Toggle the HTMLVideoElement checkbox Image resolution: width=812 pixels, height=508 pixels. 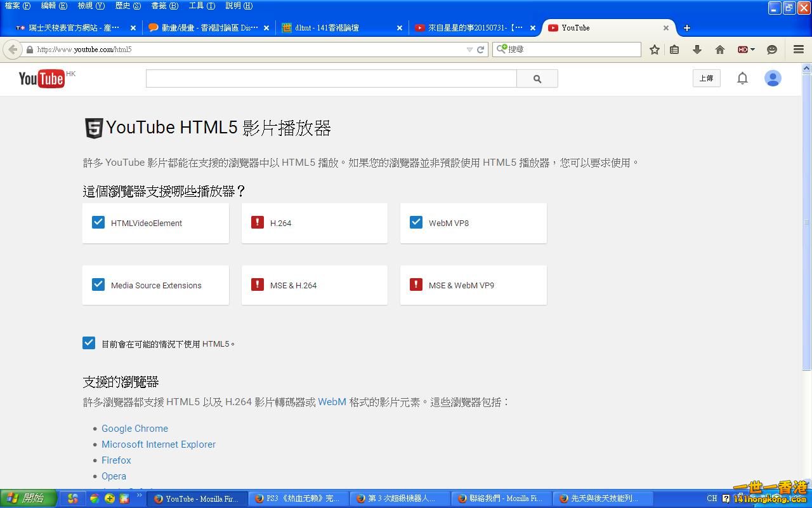coord(98,222)
